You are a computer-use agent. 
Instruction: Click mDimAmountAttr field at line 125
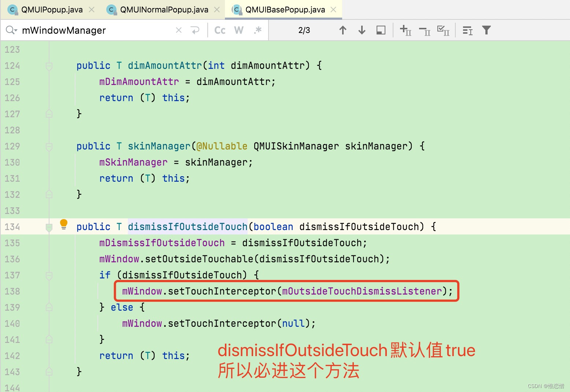tap(139, 82)
